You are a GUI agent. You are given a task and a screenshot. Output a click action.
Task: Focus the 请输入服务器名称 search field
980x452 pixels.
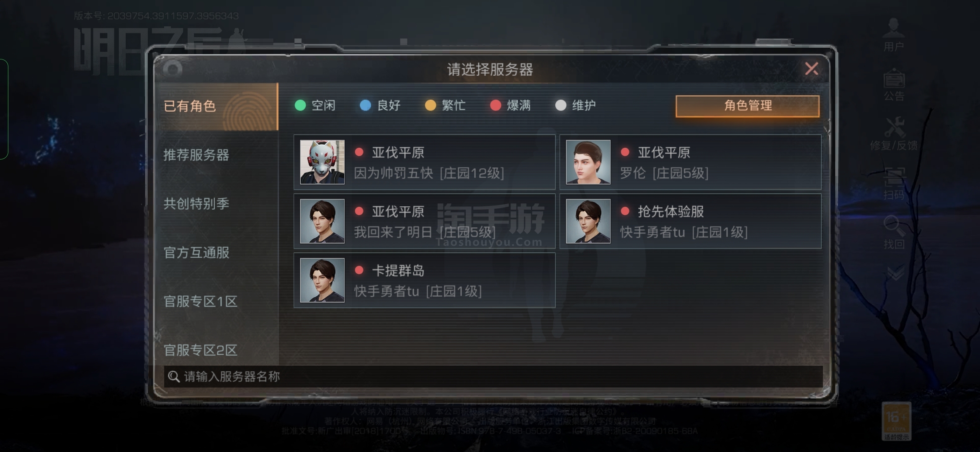click(493, 377)
